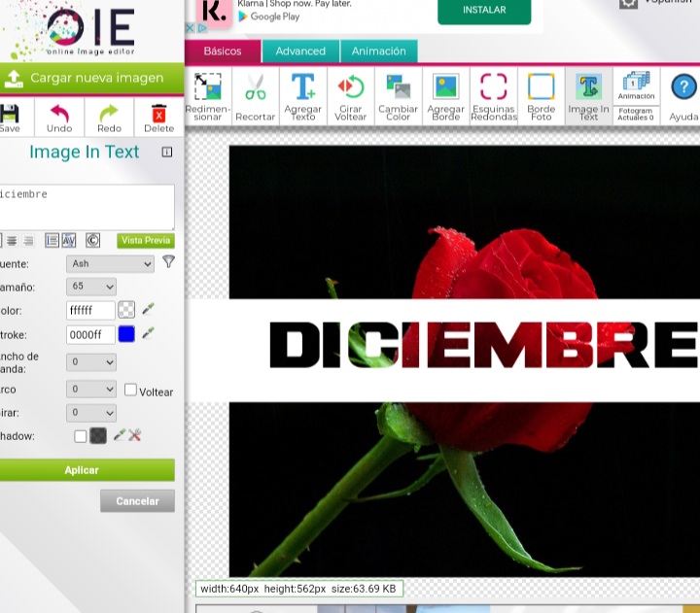Enable the Voltear checkbox
This screenshot has width=700, height=613.
[x=131, y=390]
